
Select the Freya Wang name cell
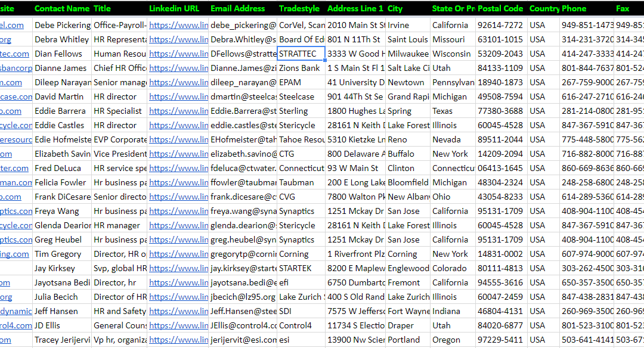coord(62,211)
